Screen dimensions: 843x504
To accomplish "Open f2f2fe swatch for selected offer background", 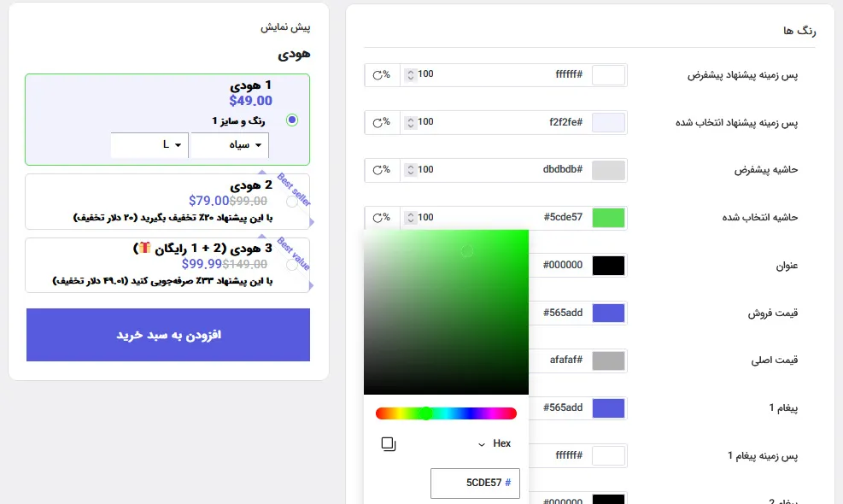I will pos(609,123).
